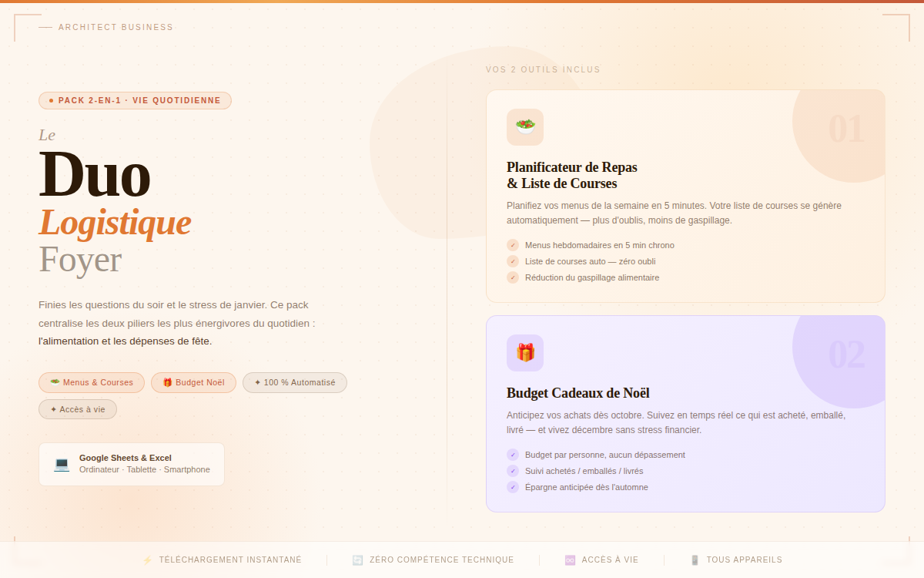Click the phone icon beside Tous Appareils

pos(695,560)
